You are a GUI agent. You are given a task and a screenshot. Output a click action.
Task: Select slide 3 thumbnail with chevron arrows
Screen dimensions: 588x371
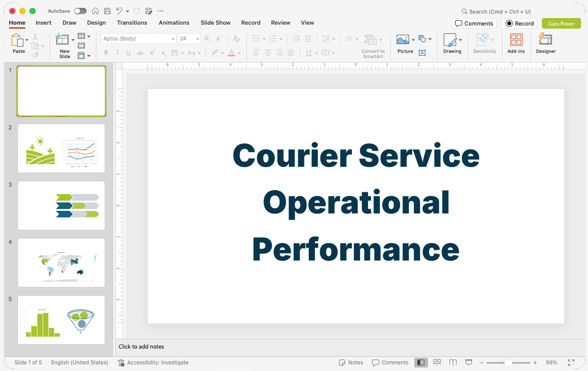61,206
